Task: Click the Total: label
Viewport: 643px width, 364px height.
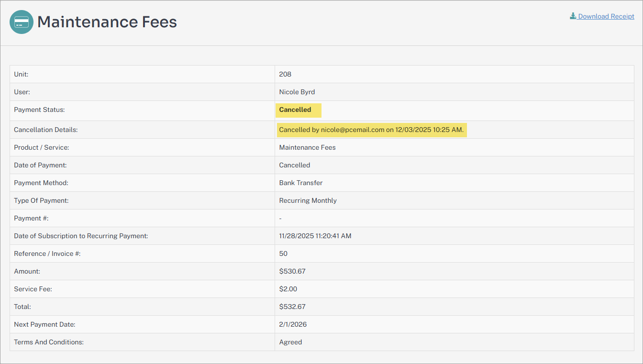Action: 22,307
